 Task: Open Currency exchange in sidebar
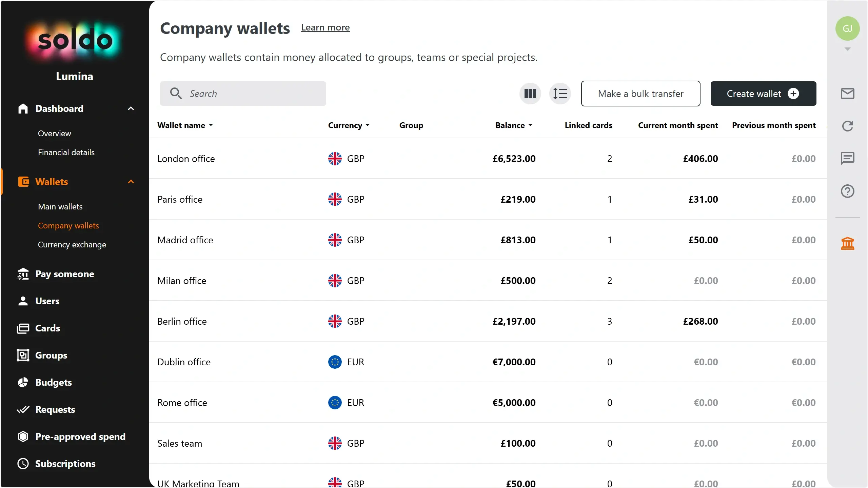pos(72,245)
